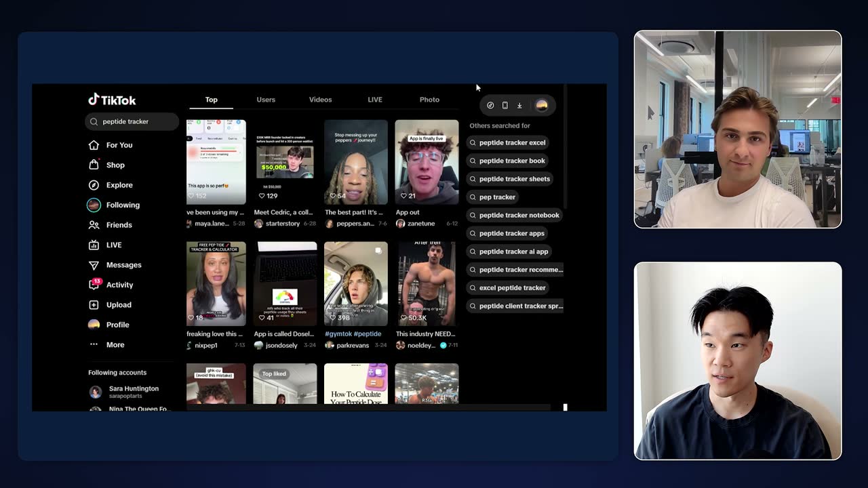Select suggestion 'peptide tracker notebook'
This screenshot has width=868, height=488.
tap(515, 216)
